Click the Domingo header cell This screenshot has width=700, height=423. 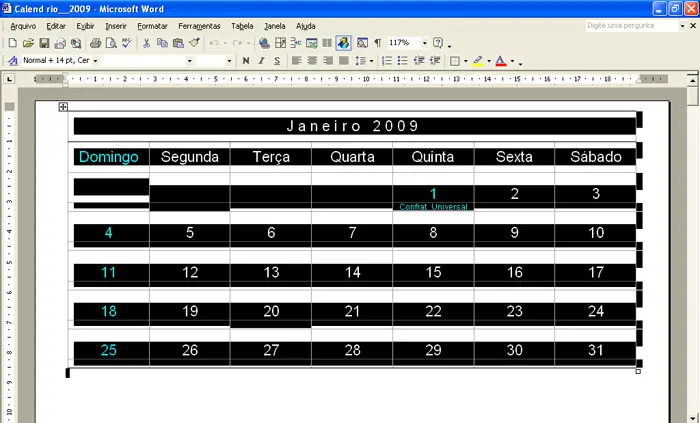pos(108,157)
